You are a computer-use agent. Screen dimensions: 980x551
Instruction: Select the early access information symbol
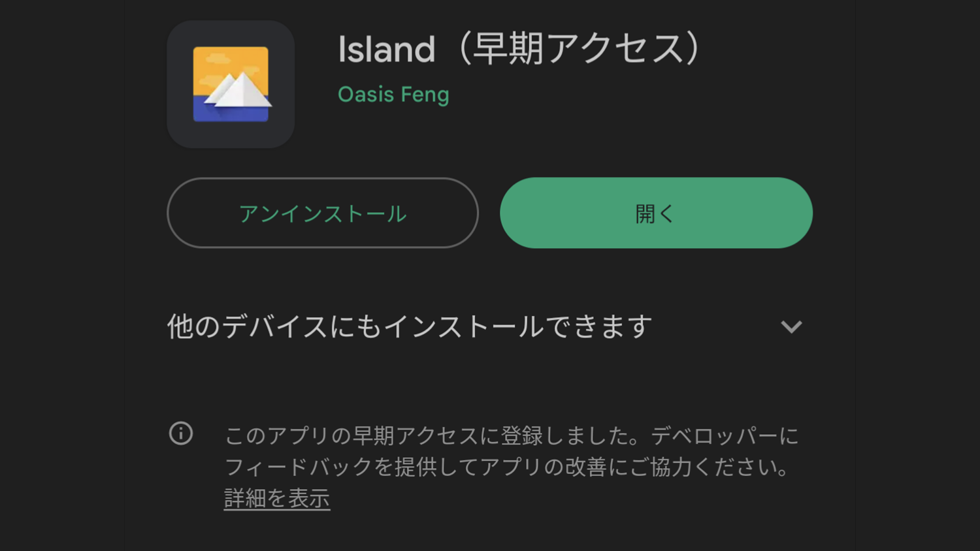pyautogui.click(x=181, y=433)
